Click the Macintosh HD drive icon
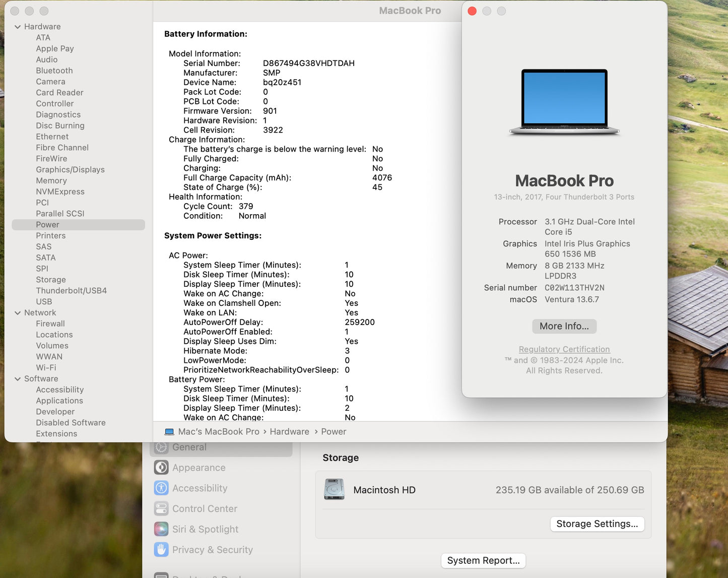728x578 pixels. 335,489
